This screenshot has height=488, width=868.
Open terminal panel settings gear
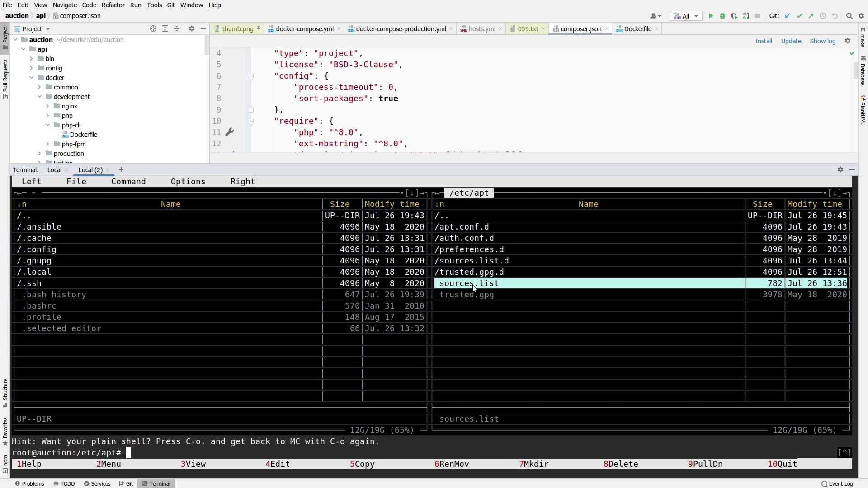[840, 170]
